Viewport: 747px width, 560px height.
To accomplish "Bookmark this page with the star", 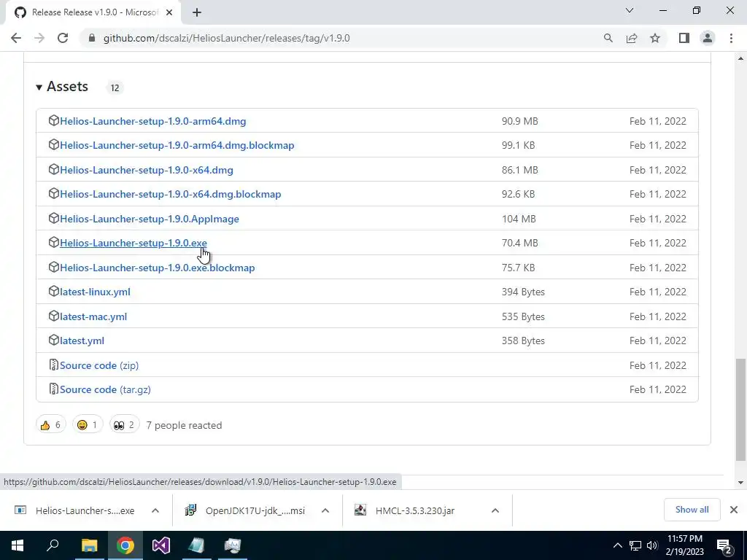I will pyautogui.click(x=655, y=38).
